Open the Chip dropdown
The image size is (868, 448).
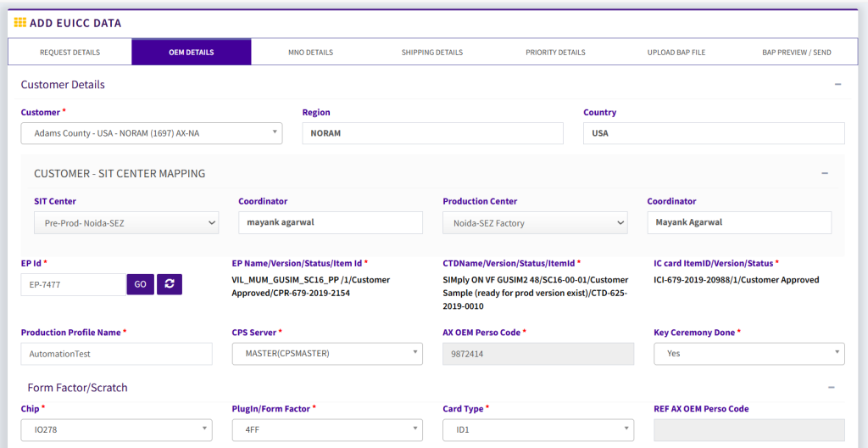[116, 430]
